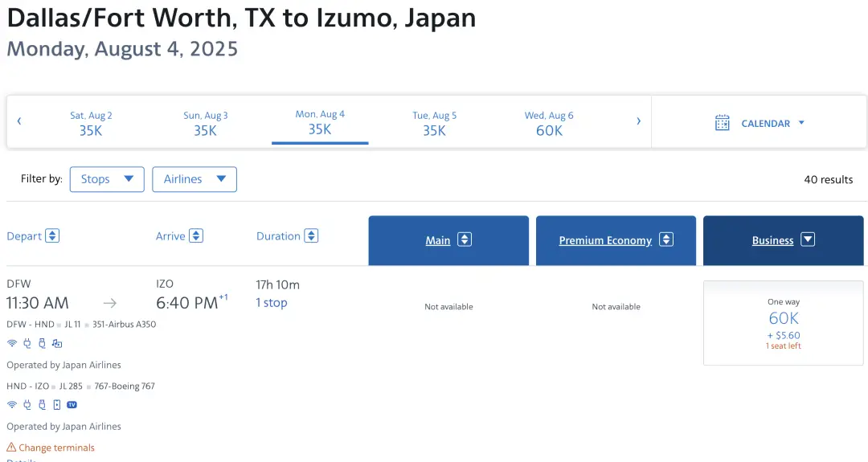Click the Change terminals warning icon

(11, 448)
